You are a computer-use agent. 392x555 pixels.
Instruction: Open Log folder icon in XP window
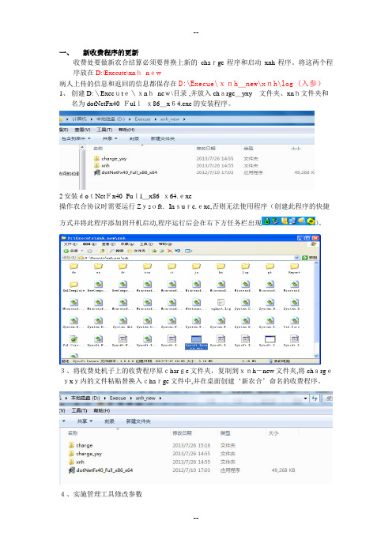245,268
